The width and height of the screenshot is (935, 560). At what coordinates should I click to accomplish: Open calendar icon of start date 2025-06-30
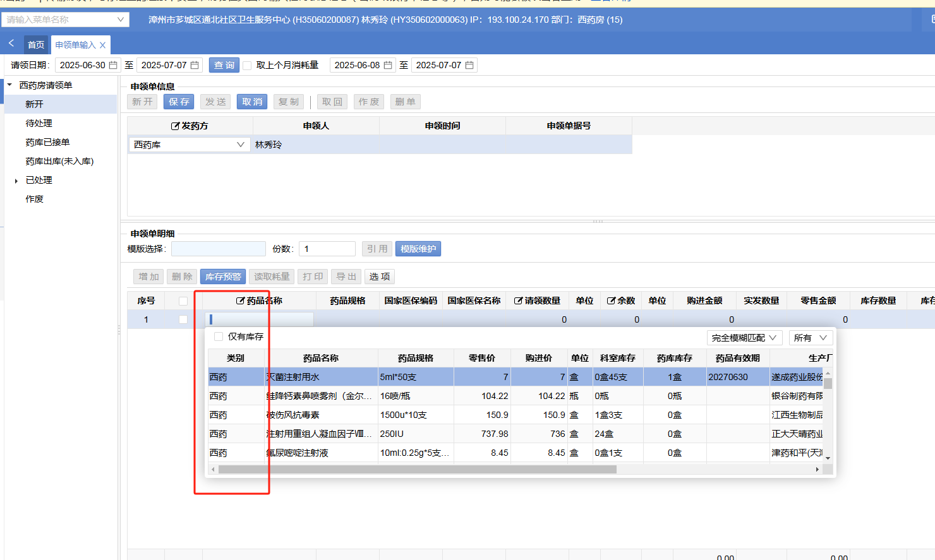click(113, 65)
